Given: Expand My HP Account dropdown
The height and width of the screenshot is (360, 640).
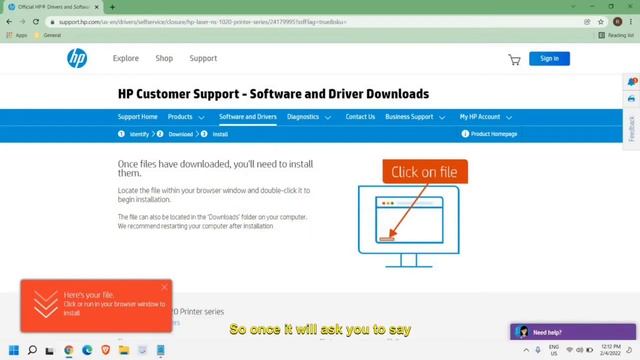Looking at the screenshot, I should tap(486, 117).
